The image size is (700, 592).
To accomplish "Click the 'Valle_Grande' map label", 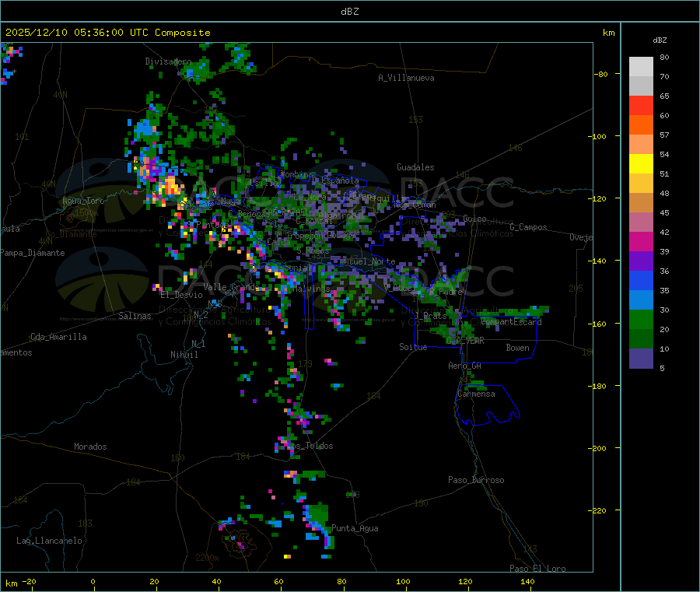I will [231, 287].
